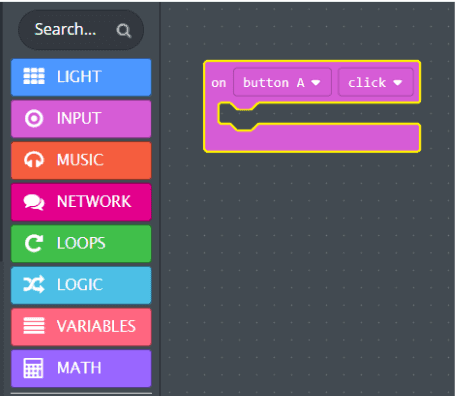Open the LOGIC category

click(x=81, y=285)
